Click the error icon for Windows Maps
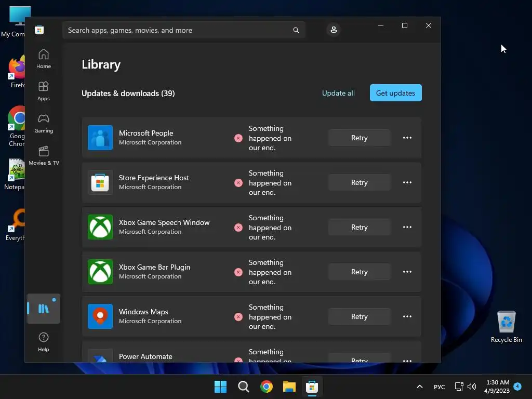 coord(238,317)
